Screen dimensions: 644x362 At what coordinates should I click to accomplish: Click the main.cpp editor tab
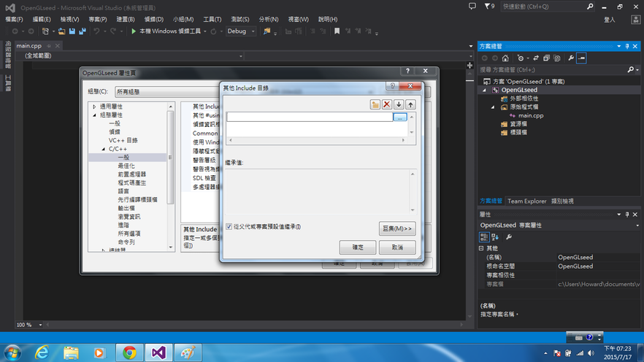[x=28, y=46]
